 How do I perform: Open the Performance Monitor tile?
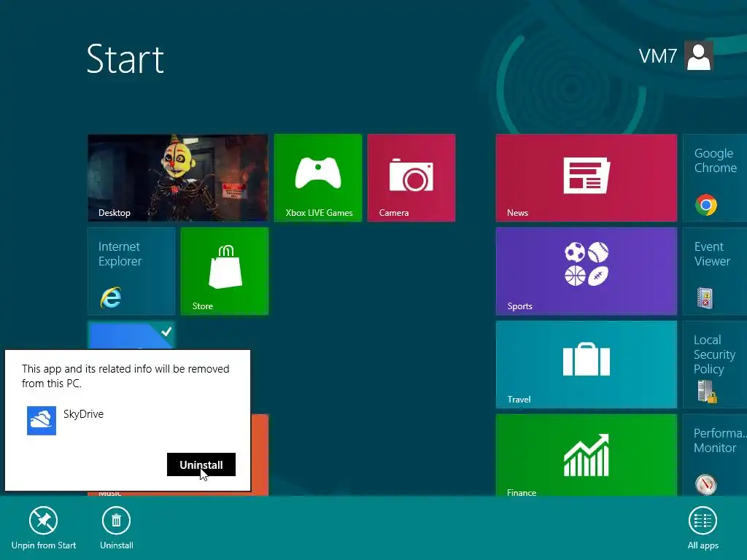[x=715, y=455]
